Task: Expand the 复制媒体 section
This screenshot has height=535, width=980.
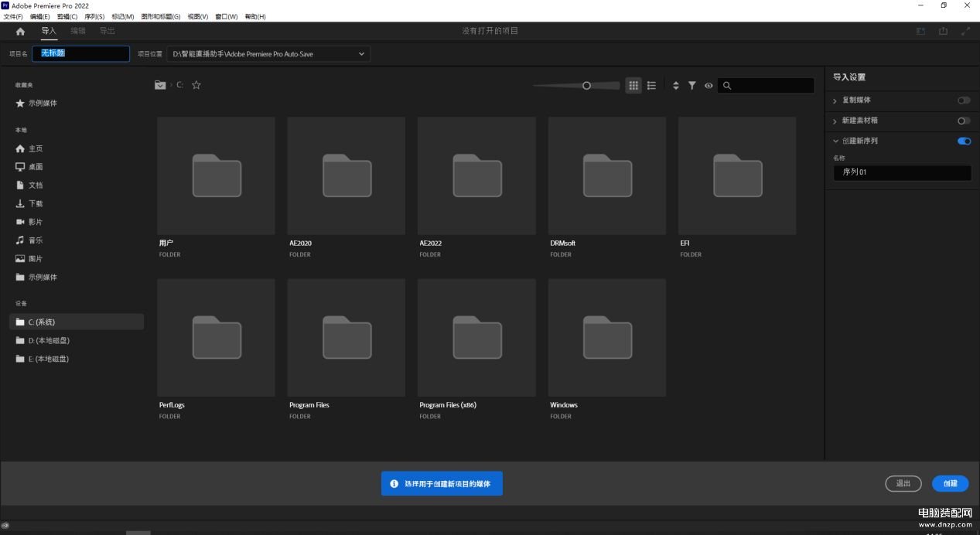Action: pyautogui.click(x=835, y=101)
